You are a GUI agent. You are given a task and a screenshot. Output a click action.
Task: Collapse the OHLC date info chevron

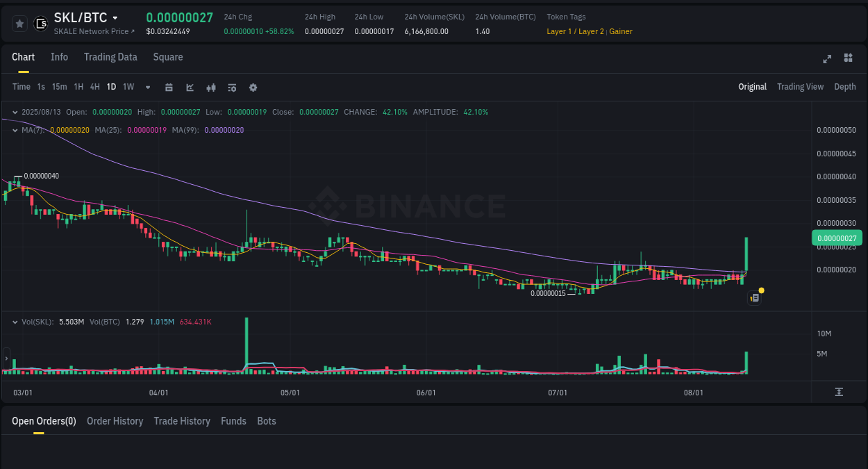tap(15, 112)
